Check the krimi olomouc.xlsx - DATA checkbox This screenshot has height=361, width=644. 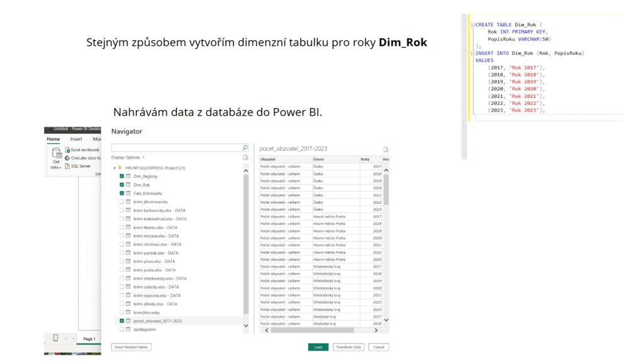(x=121, y=244)
